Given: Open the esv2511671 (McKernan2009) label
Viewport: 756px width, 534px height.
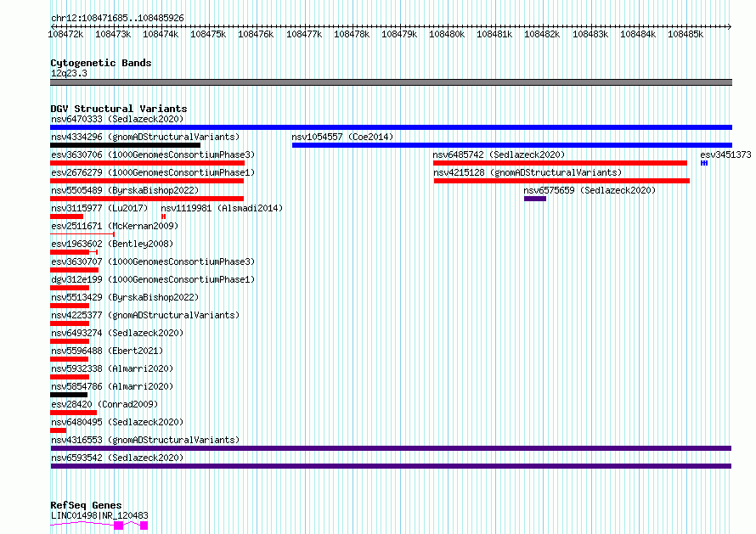Looking at the screenshot, I should 115,226.
